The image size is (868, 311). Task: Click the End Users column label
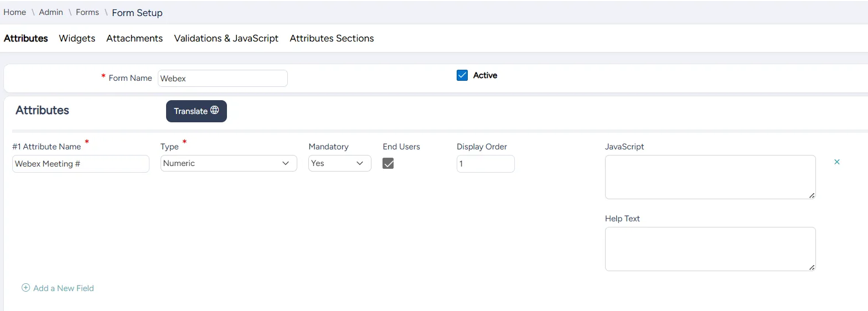coord(401,147)
